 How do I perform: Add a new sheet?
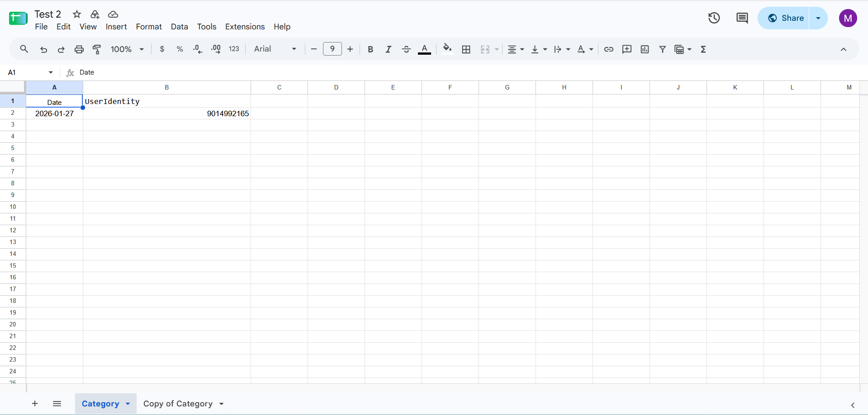(x=35, y=404)
